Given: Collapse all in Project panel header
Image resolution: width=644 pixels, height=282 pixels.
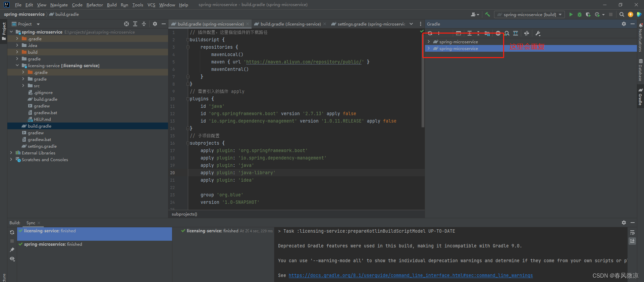Looking at the screenshot, I should (x=144, y=24).
